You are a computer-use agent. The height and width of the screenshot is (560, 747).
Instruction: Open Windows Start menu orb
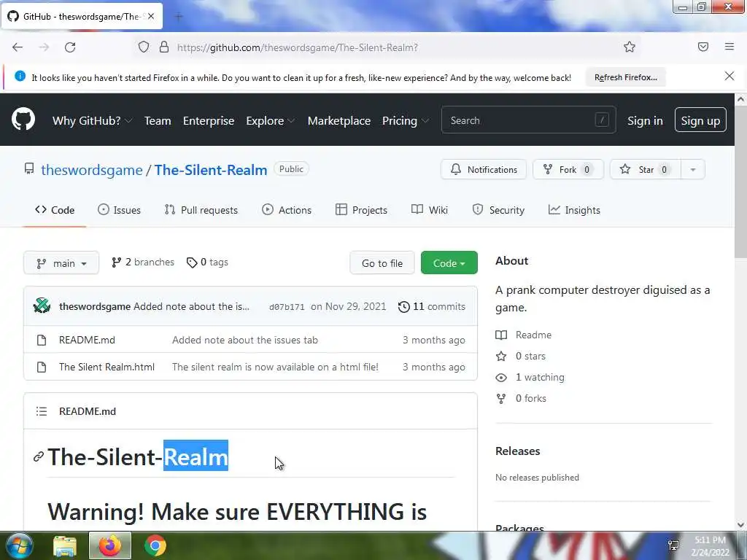pyautogui.click(x=19, y=545)
